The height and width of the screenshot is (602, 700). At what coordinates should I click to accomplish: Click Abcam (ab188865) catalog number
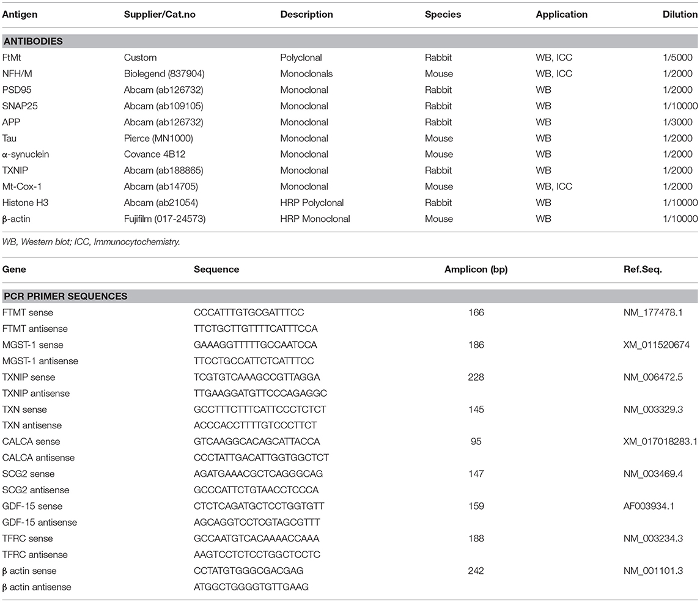point(163,171)
